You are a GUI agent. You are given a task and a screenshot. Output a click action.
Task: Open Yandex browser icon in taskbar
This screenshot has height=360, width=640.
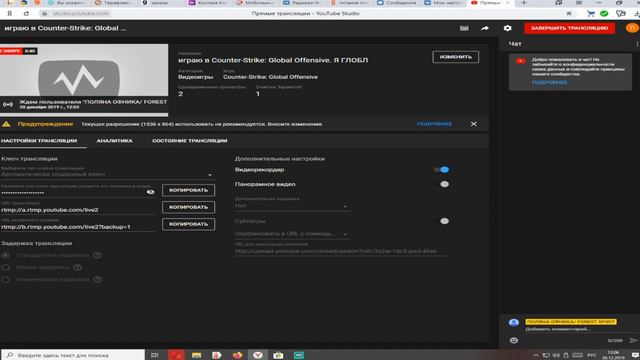[258, 355]
